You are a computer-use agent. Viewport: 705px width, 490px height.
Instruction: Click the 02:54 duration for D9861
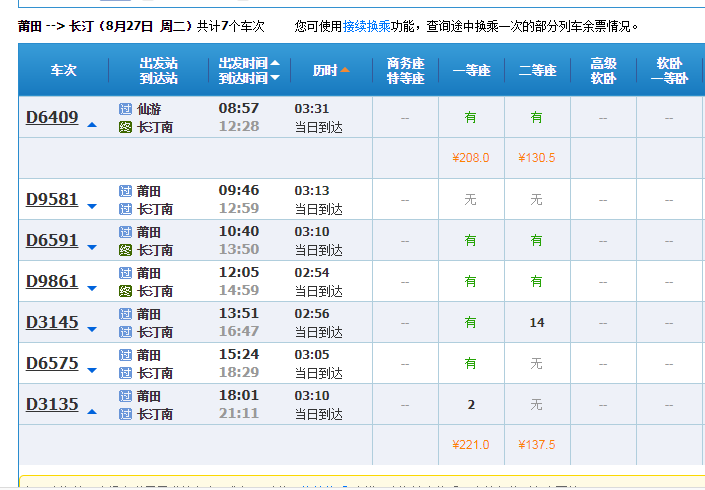312,272
